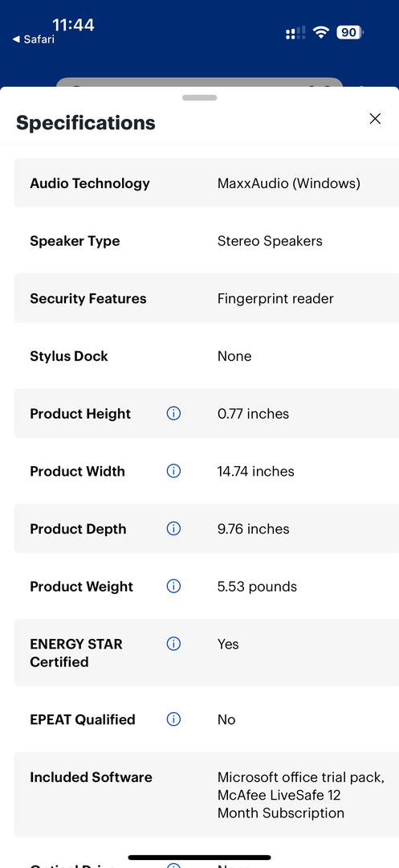Viewport: 399px width, 868px height.
Task: Tap the Included Software label
Action: [91, 777]
